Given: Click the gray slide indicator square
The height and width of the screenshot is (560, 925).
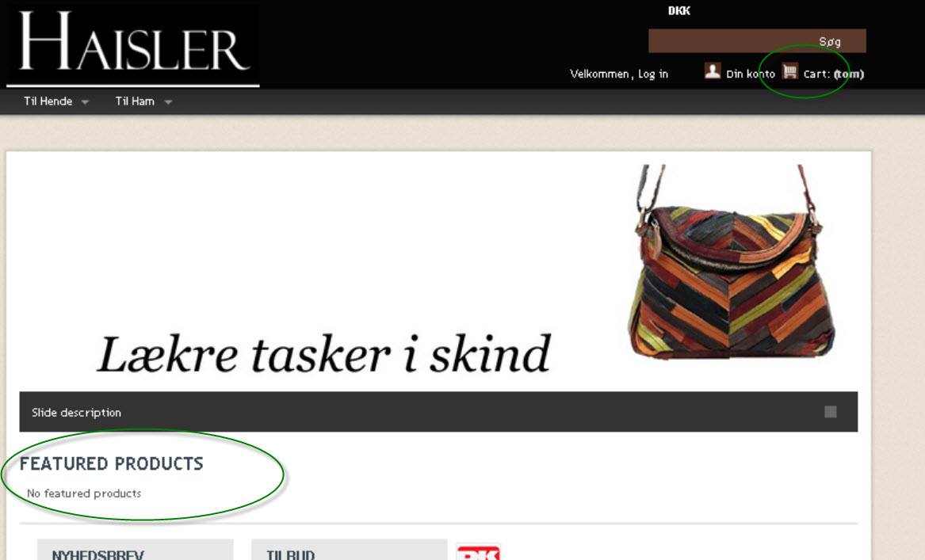Looking at the screenshot, I should click(831, 411).
